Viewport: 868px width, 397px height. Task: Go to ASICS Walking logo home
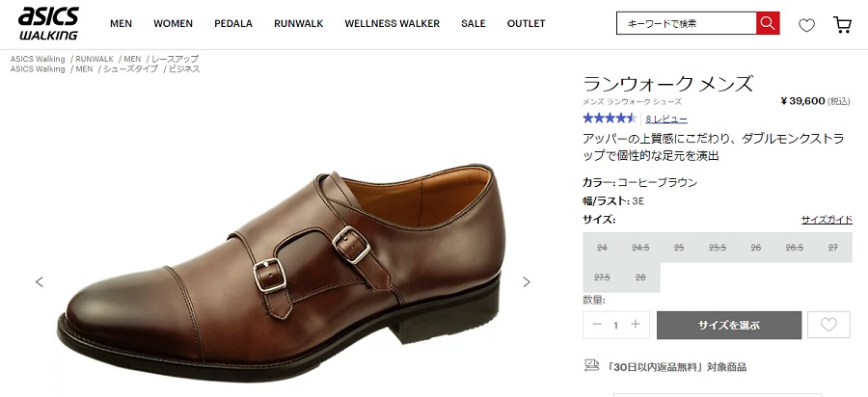[x=48, y=24]
